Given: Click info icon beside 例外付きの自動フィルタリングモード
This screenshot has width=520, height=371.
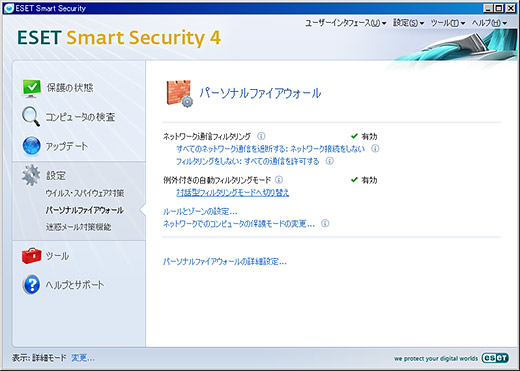Looking at the screenshot, I should click(279, 180).
